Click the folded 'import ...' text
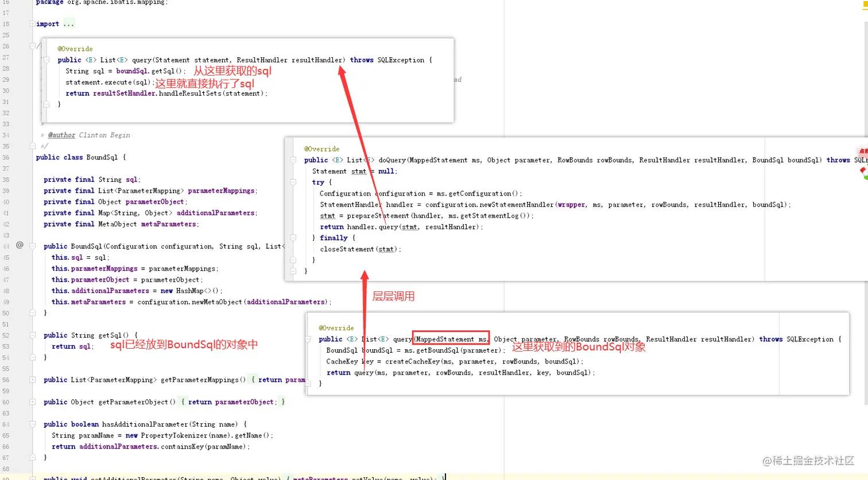868x480 pixels. pyautogui.click(x=55, y=24)
